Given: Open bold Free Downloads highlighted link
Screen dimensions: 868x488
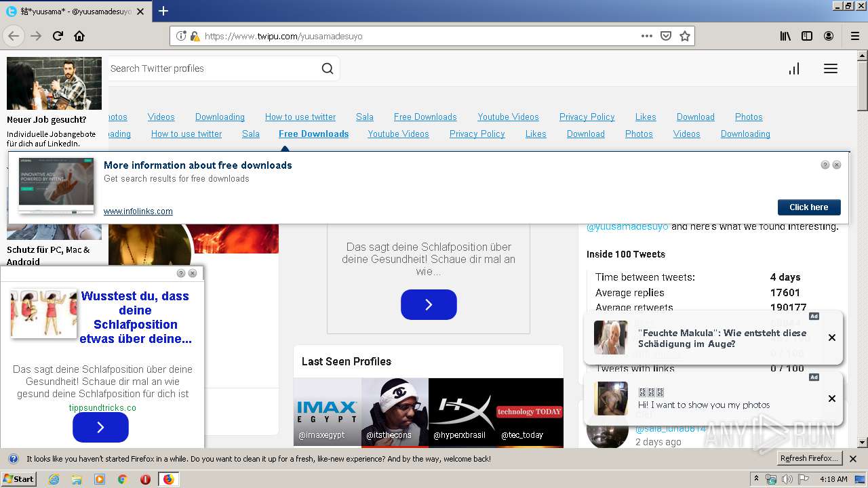Looking at the screenshot, I should [x=313, y=134].
